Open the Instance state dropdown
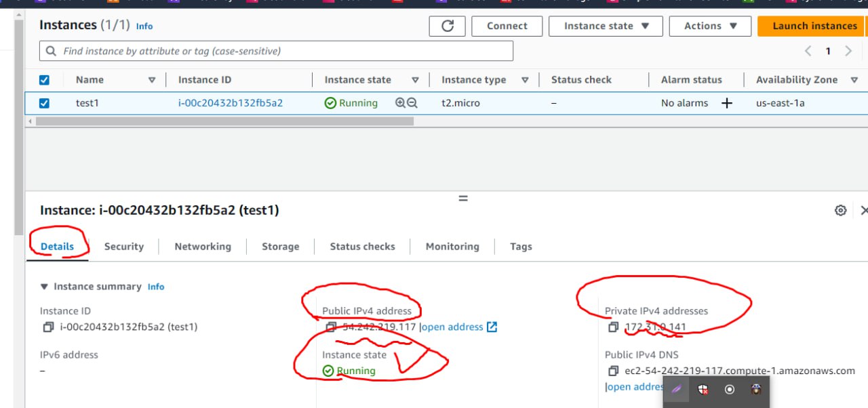The height and width of the screenshot is (408, 868). coord(606,26)
